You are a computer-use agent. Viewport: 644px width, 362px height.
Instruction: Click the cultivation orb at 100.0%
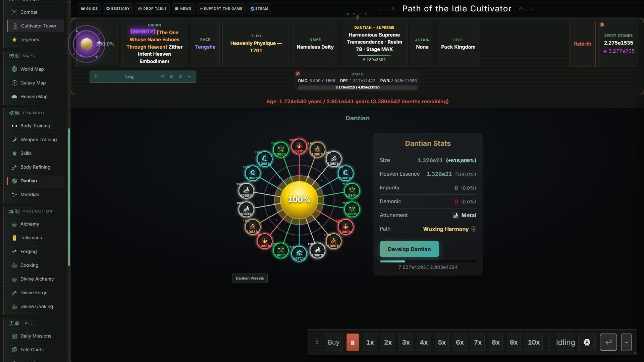coord(87,44)
